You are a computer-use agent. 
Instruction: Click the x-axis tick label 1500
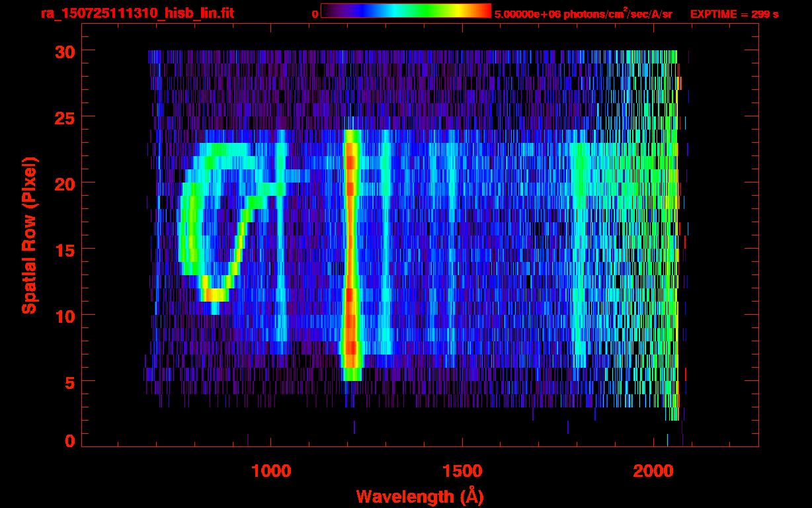(x=462, y=471)
